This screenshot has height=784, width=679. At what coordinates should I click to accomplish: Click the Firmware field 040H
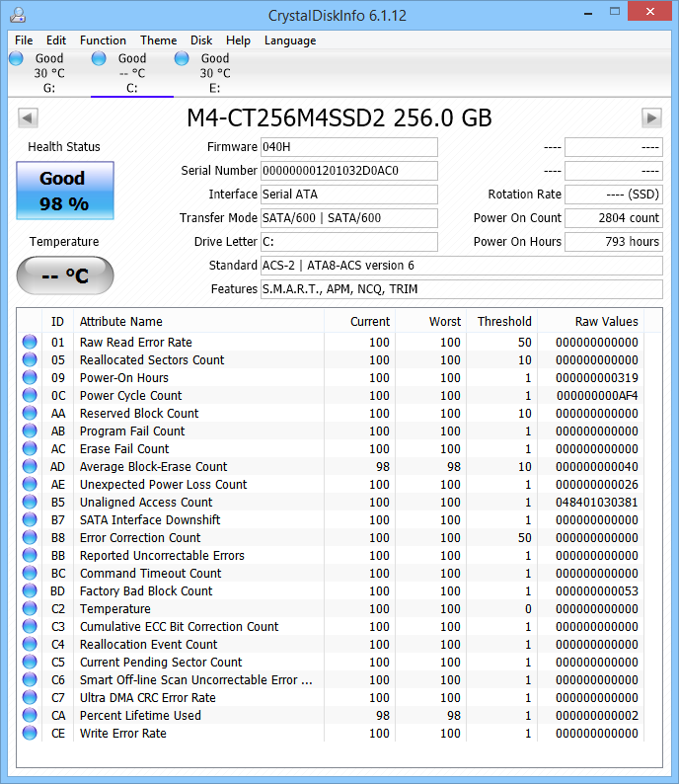tap(349, 147)
